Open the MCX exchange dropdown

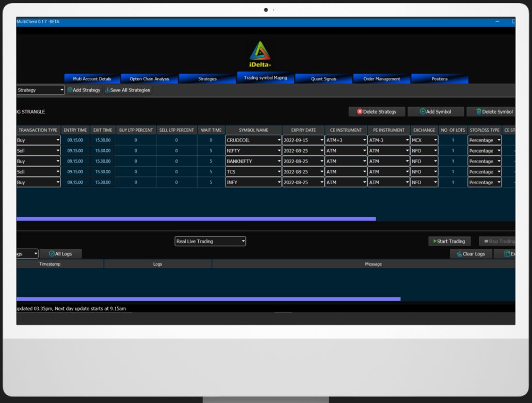(x=424, y=140)
